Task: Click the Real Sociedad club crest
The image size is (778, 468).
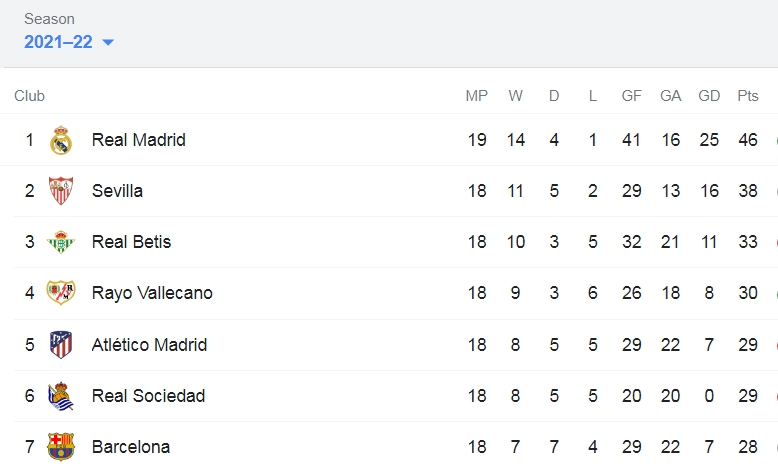Action: [61, 396]
